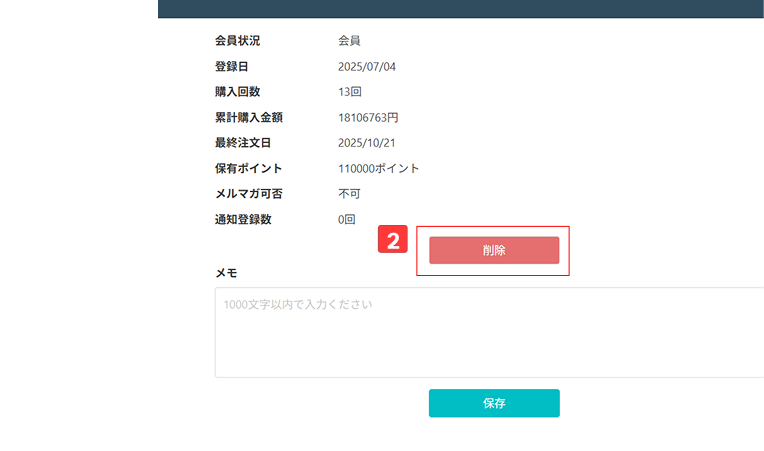
Task: Click the 0回 notification count value
Action: 347,219
